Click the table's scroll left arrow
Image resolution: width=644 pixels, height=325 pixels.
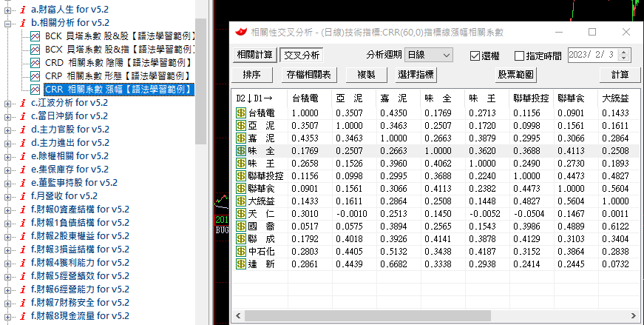tap(238, 315)
